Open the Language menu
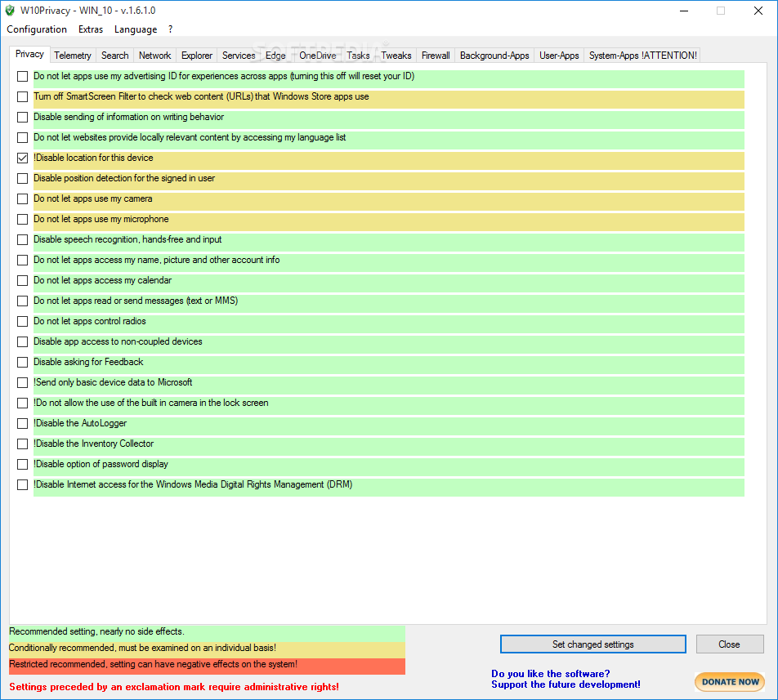 point(136,29)
